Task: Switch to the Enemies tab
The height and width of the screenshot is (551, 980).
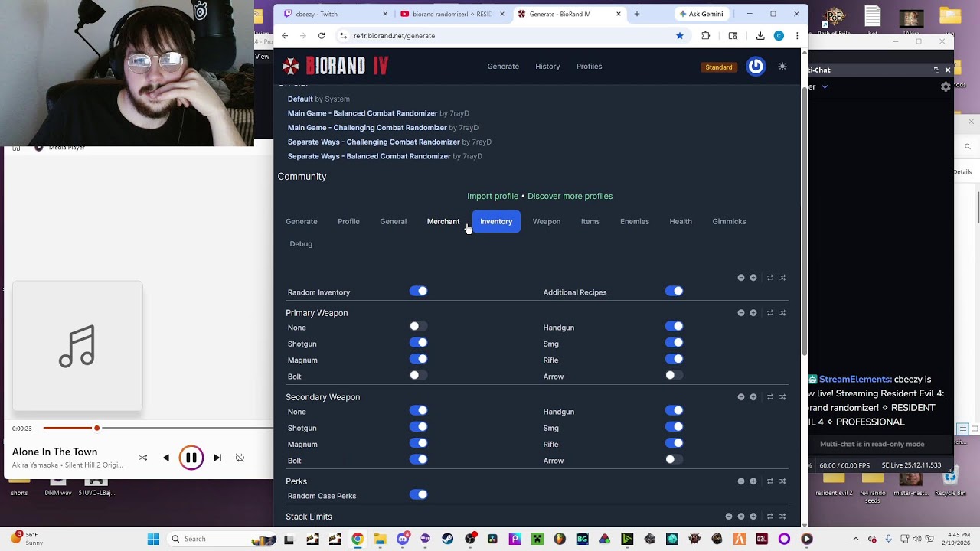Action: [635, 221]
